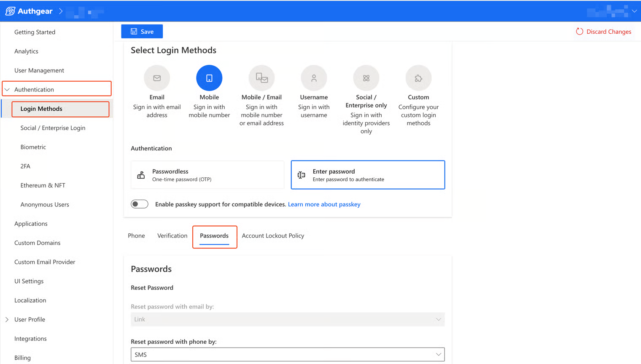
Task: Open the Account Lockout Policy tab
Action: 273,236
